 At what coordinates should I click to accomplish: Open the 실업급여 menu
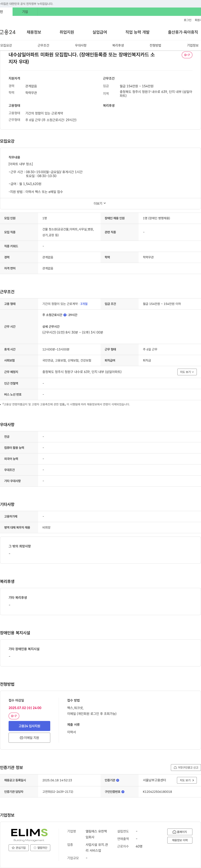(x=100, y=32)
